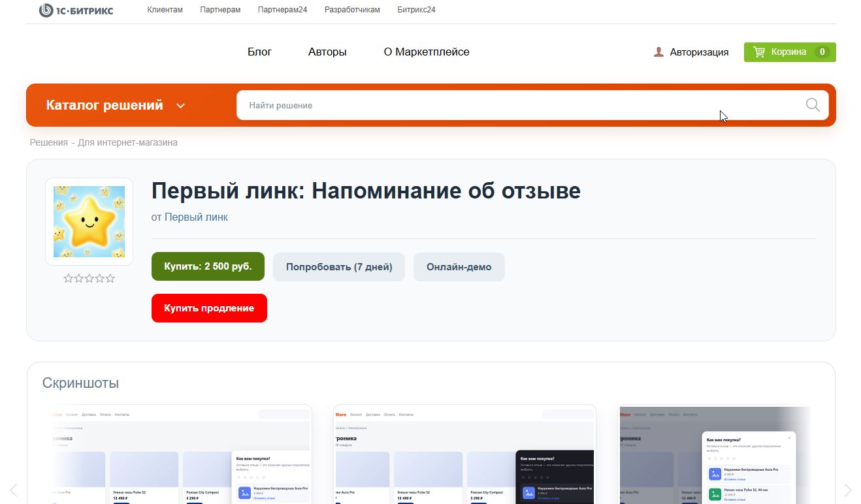This screenshot has height=504, width=861.
Task: Click the five-star rating under the logo
Action: coord(89,279)
